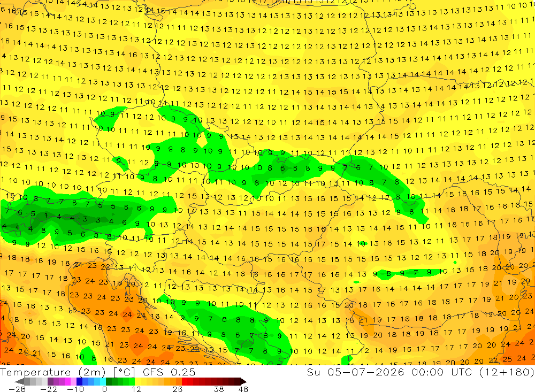535x392 pixels.
Task: Click the 'GFS 0.25' model label
Action: pos(169,372)
